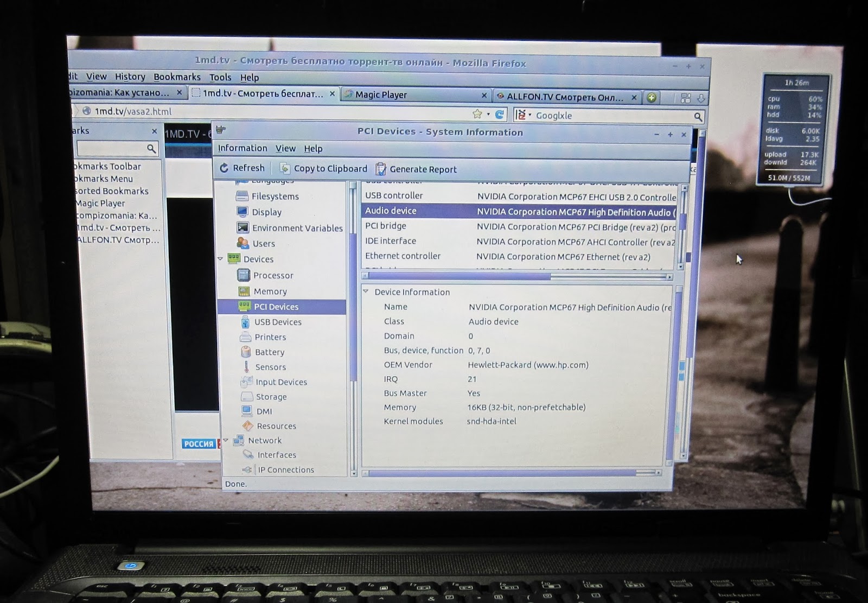Open Resources via its diamond icon

tap(248, 426)
